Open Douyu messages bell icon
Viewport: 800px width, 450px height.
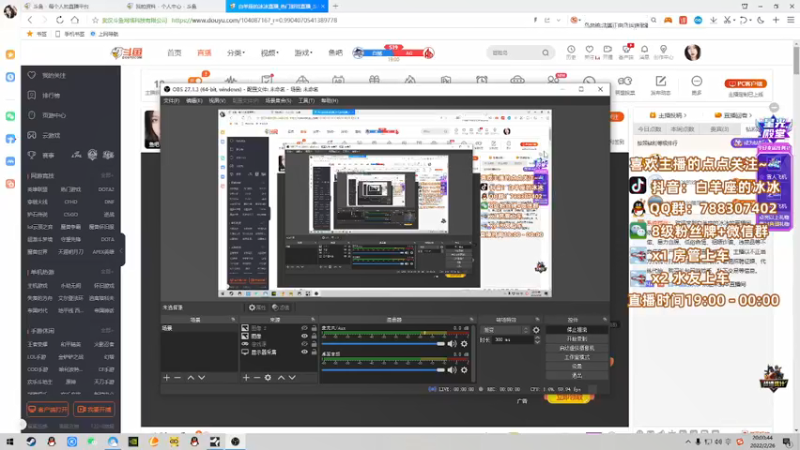(644, 50)
